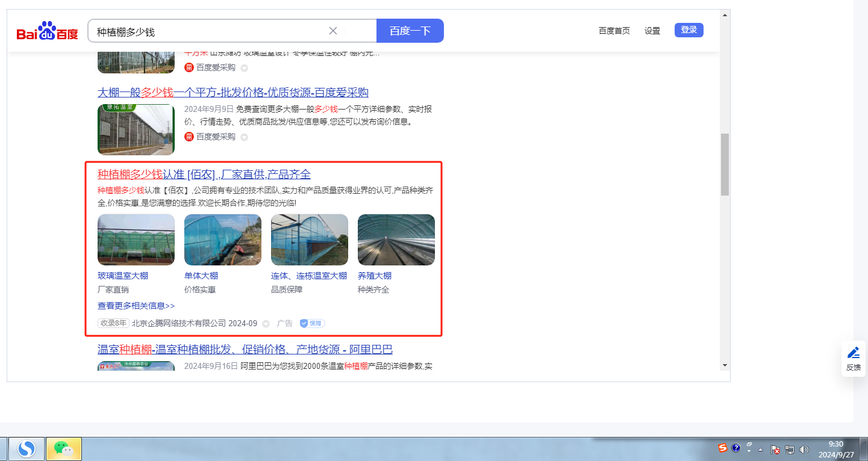Open the 温室种植棚 阿里巴巴 result title
The height and width of the screenshot is (461, 868).
[x=245, y=350]
